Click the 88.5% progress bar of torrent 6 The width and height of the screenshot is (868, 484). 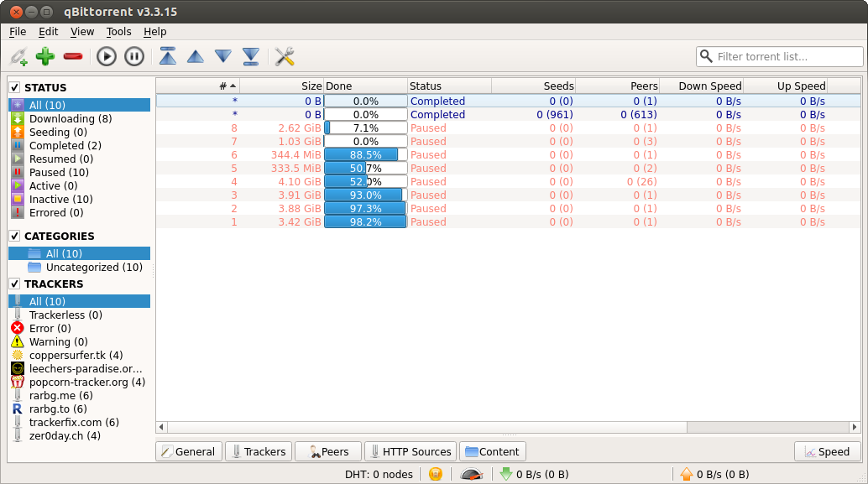[365, 155]
